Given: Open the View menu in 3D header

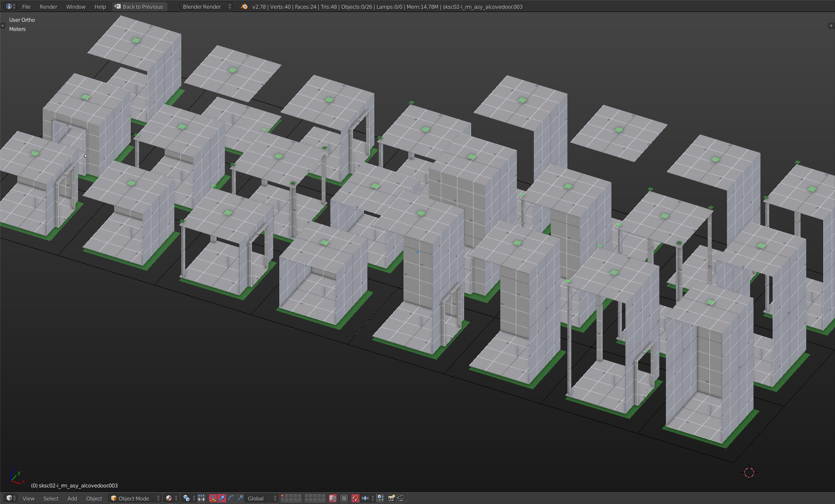Looking at the screenshot, I should tap(28, 498).
